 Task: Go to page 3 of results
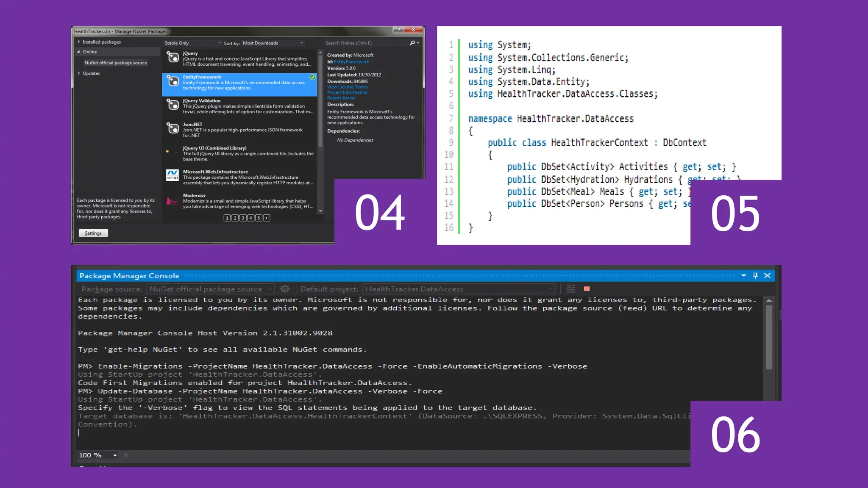point(243,218)
